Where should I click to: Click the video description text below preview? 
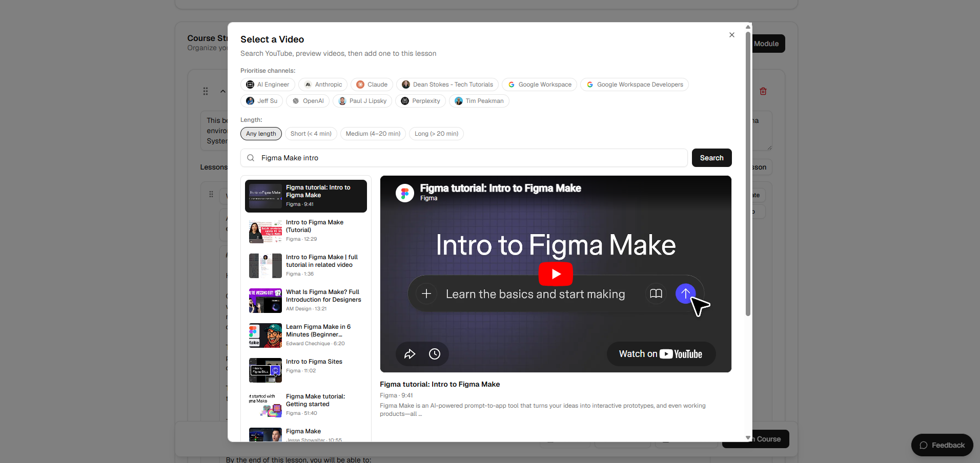(x=543, y=410)
